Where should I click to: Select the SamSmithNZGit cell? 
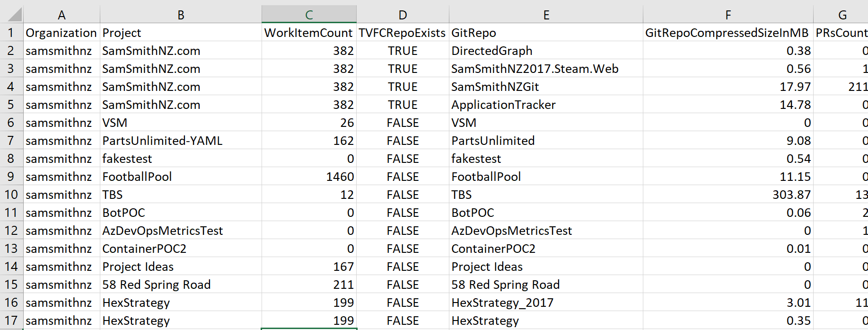click(546, 87)
